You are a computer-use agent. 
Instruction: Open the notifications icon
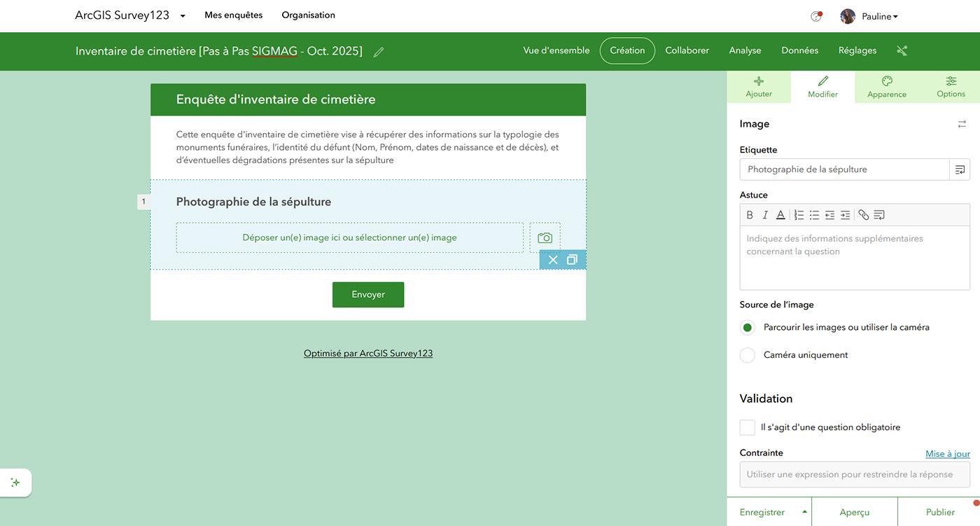tap(816, 16)
